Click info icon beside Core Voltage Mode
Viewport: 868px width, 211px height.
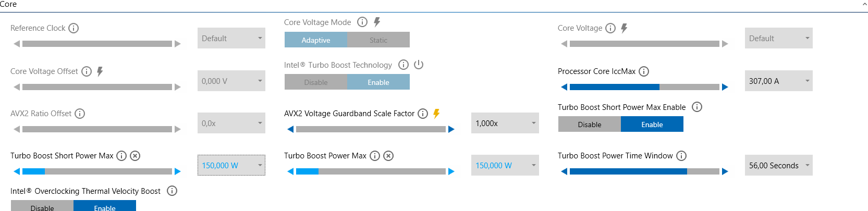tap(362, 22)
